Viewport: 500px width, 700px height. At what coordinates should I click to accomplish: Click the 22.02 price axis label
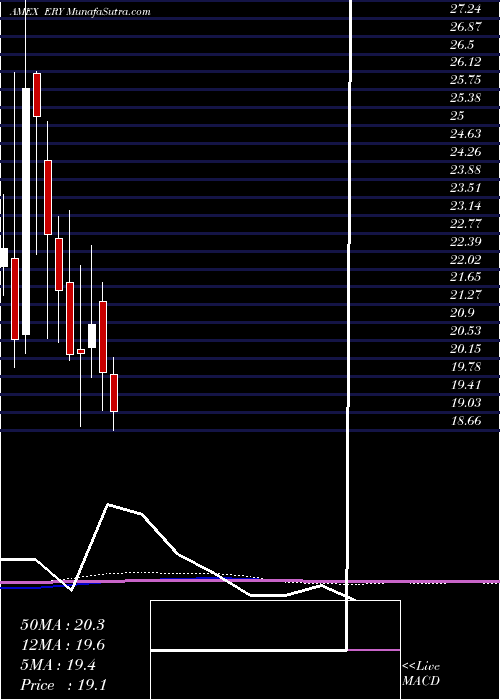click(x=466, y=259)
